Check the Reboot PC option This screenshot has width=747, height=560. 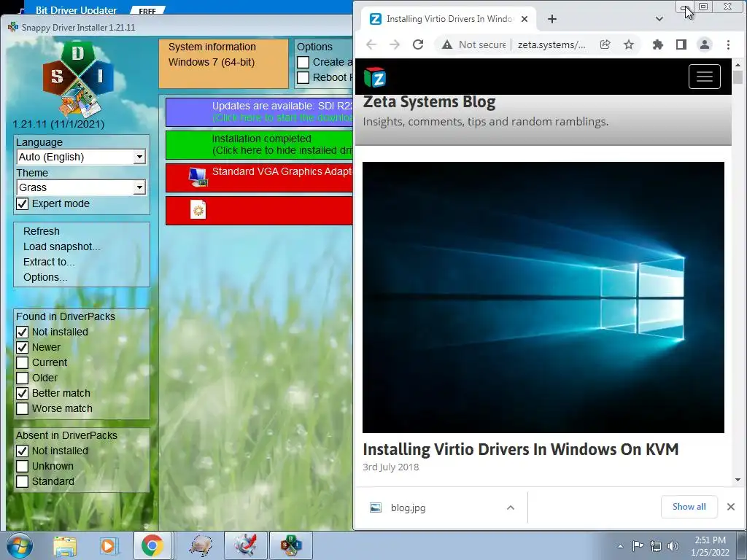tap(303, 77)
